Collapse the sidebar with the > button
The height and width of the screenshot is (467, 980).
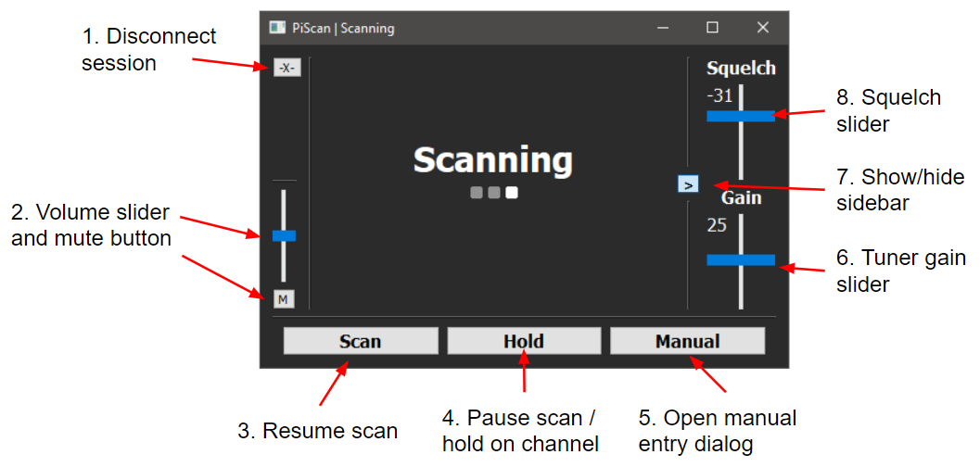coord(688,183)
